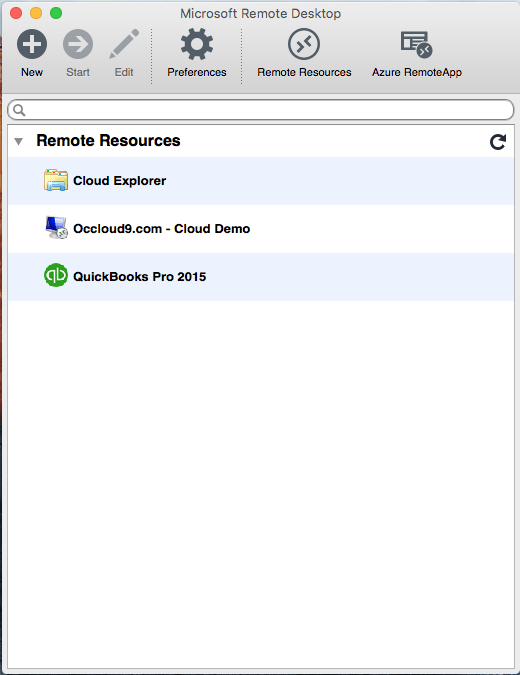This screenshot has height=675, width=520.
Task: Refresh Remote Resources with circular arrow
Action: 498,142
